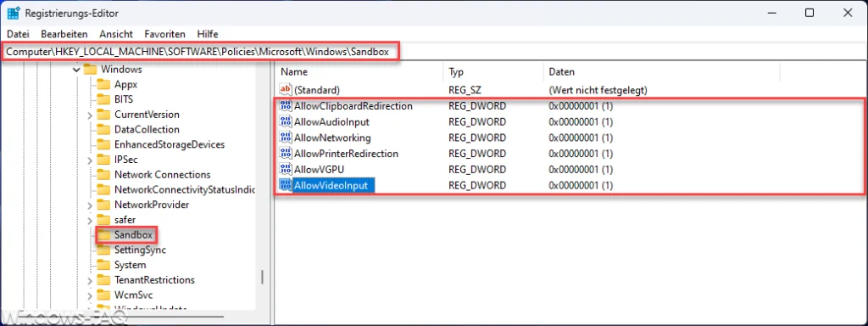
Task: Expand the NetworkProvider key
Action: [x=90, y=205]
